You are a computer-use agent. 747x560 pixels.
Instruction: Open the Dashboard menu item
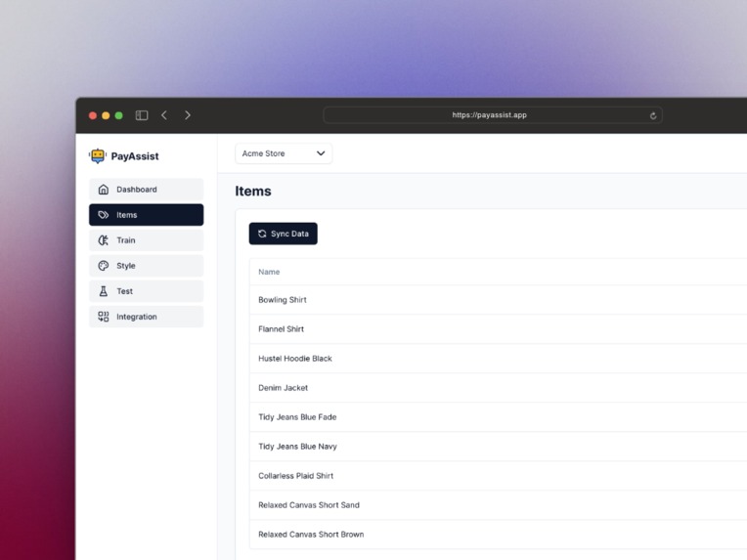[x=147, y=190]
